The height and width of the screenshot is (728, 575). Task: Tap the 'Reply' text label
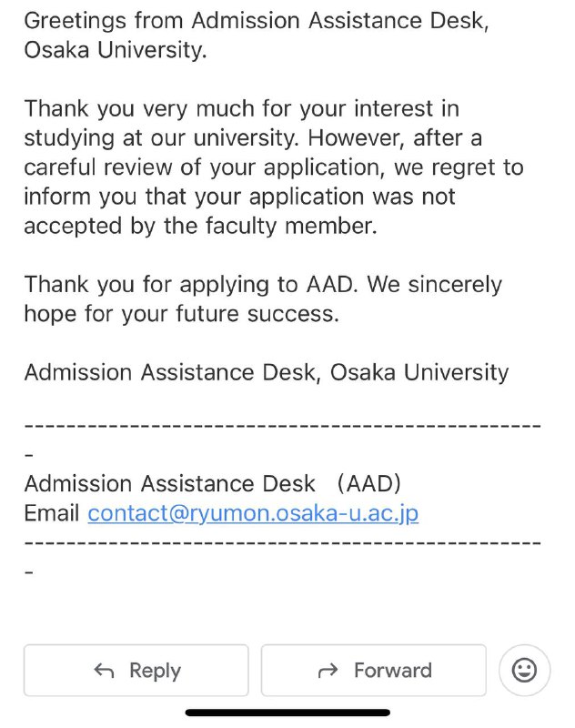[155, 672]
